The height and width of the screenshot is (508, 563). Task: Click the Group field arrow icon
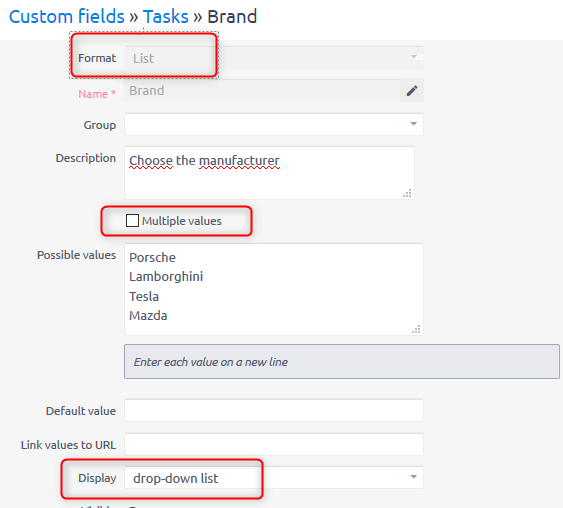click(414, 124)
